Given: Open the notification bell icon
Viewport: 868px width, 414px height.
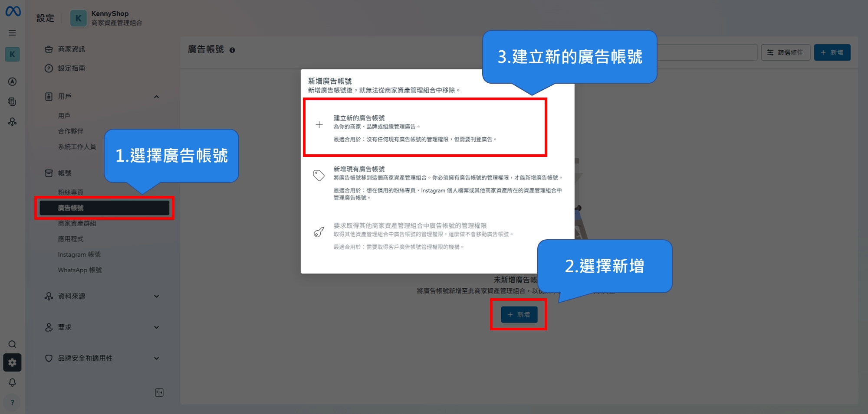Looking at the screenshot, I should pyautogui.click(x=12, y=383).
